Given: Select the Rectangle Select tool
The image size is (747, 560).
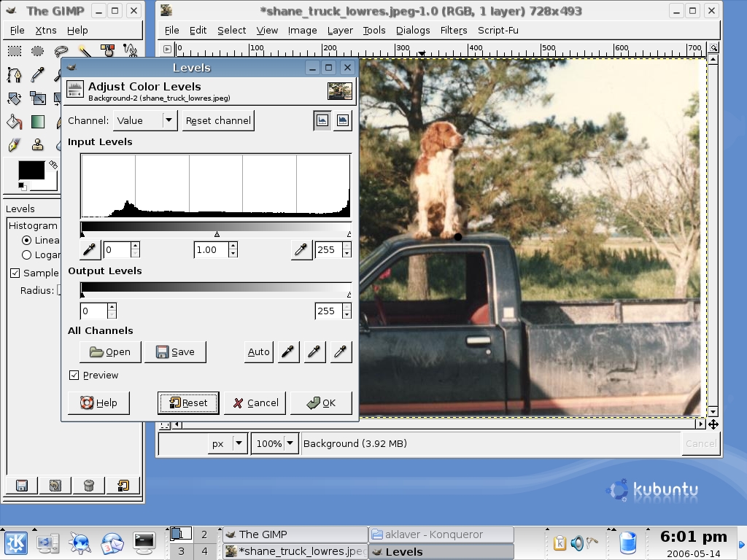Looking at the screenshot, I should tap(14, 50).
